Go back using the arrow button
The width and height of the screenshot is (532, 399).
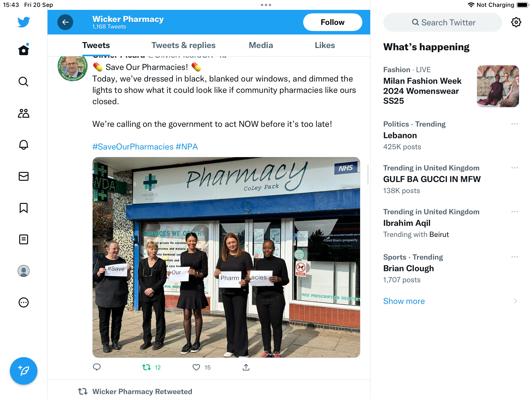tap(65, 22)
